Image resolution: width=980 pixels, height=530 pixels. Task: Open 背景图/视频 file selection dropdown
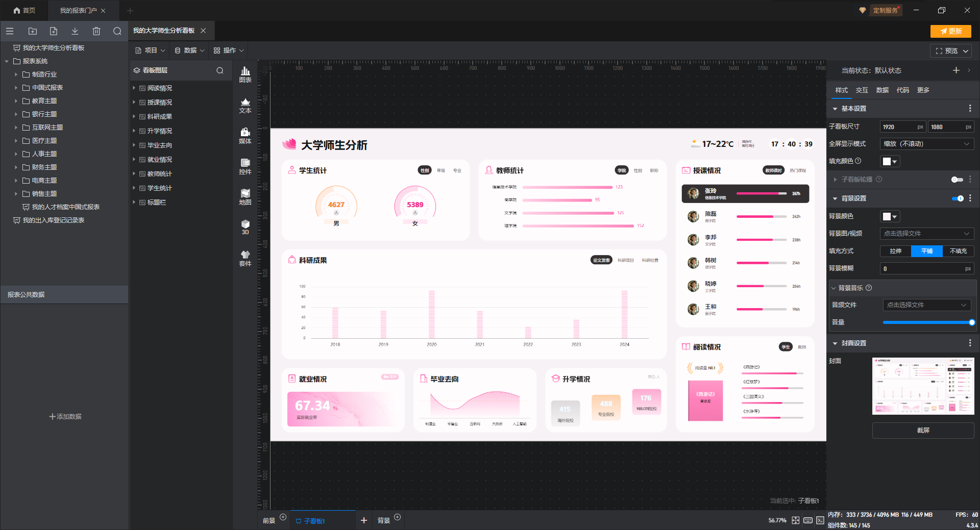click(x=927, y=233)
